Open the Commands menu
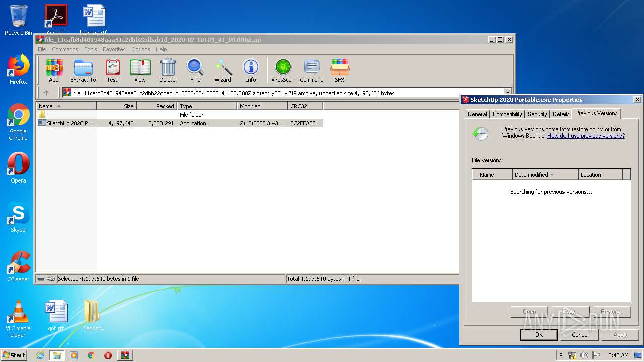 click(x=65, y=49)
